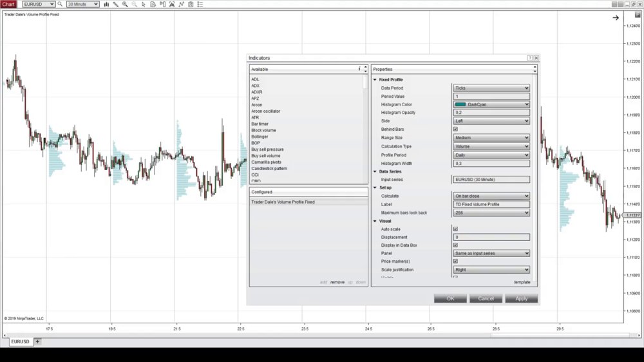Click the info 'i' icon in Available panel
This screenshot has height=362, width=644.
(359, 69)
